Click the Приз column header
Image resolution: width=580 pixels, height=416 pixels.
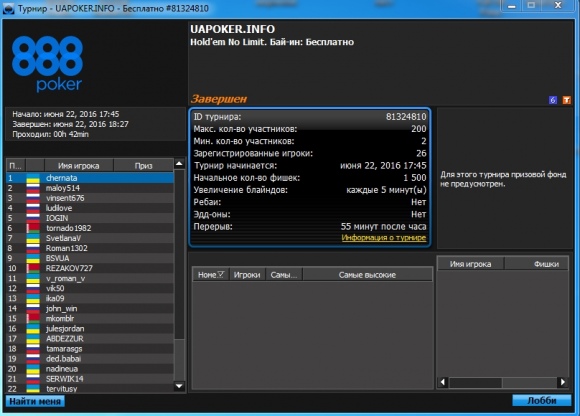144,166
